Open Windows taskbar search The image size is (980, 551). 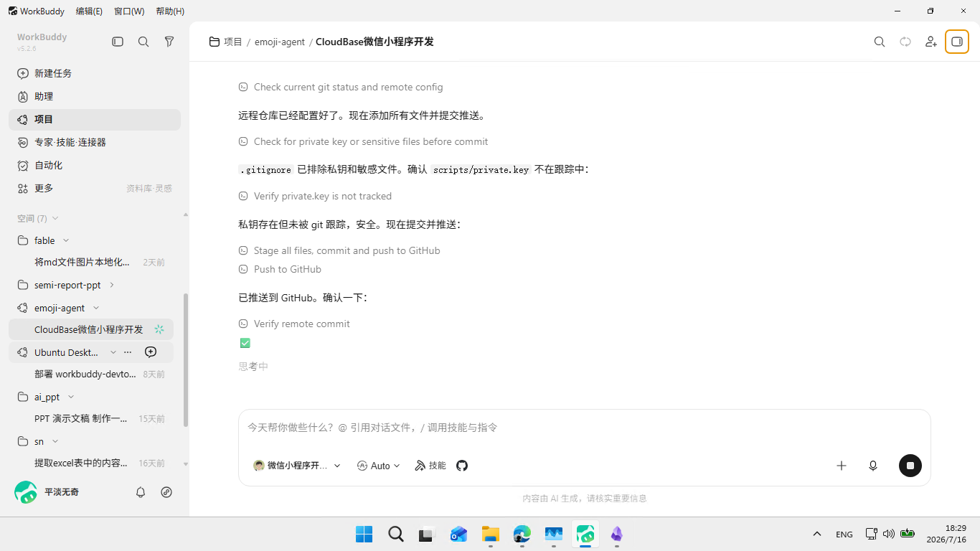tap(395, 534)
